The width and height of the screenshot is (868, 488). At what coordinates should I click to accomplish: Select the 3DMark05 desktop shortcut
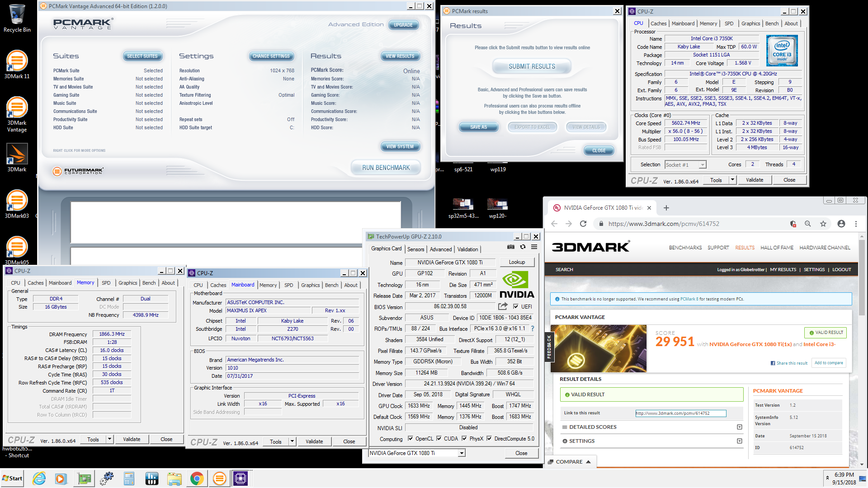coord(17,250)
